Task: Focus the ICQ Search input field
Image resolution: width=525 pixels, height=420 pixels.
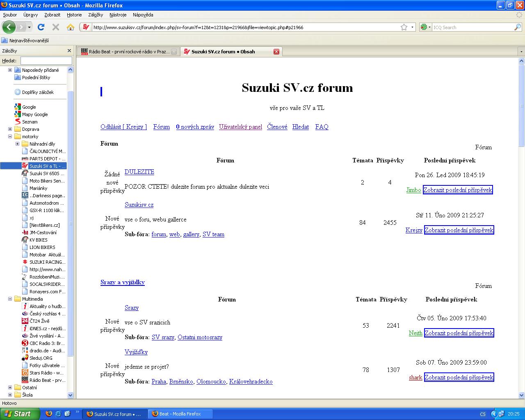Action: tap(473, 27)
